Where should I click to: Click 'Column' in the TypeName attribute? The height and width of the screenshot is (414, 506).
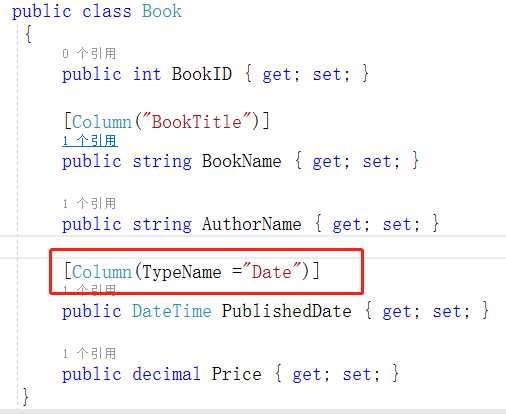[x=102, y=272]
